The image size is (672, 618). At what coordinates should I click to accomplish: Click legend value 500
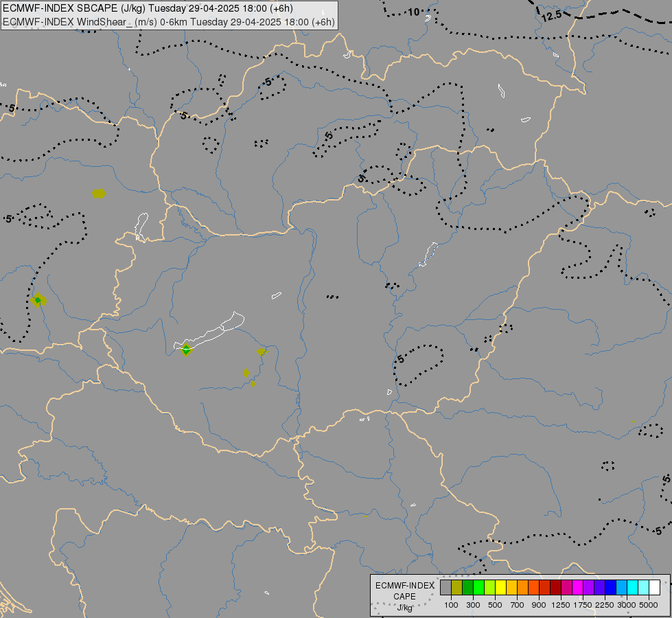click(x=495, y=605)
